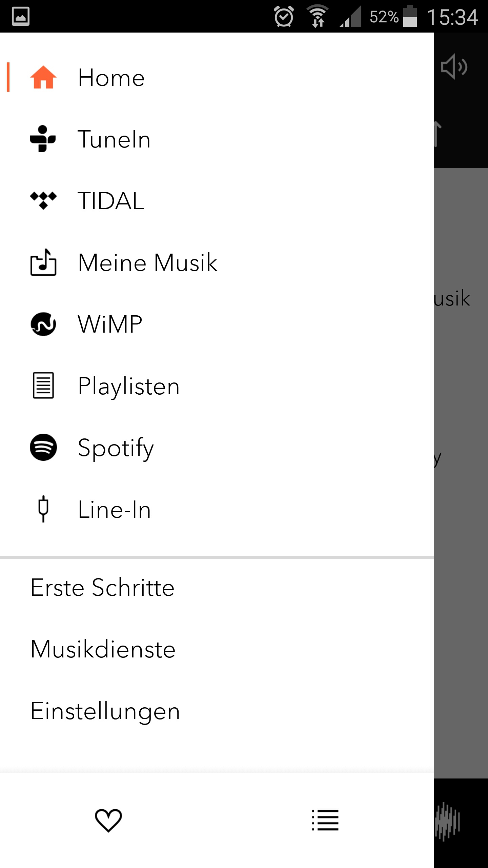Select the Meine Musik note icon

pos(43,262)
